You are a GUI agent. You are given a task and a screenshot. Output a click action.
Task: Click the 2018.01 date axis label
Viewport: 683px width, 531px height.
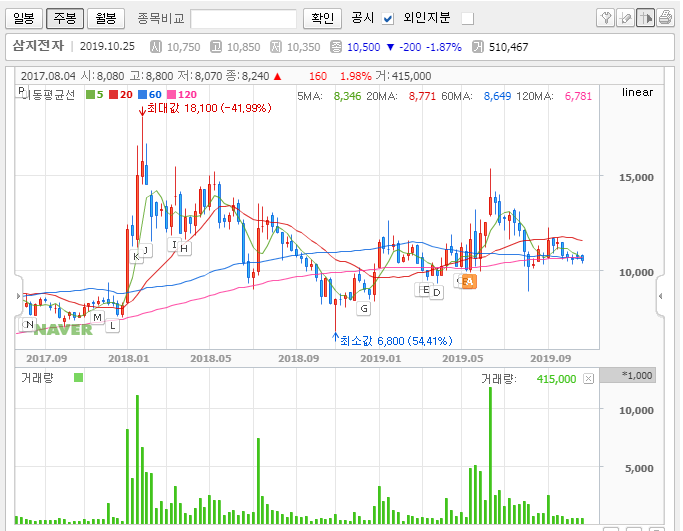pos(128,359)
